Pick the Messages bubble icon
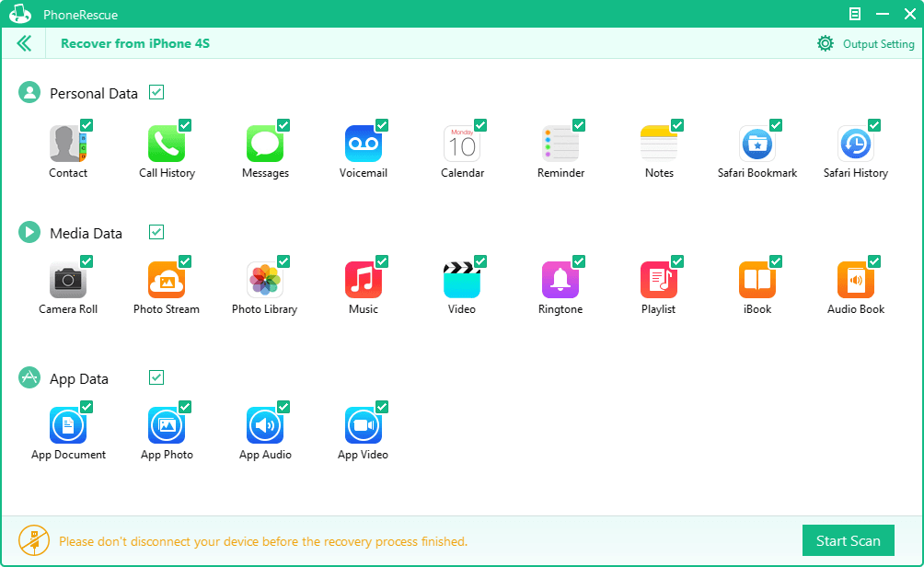 coord(264,144)
